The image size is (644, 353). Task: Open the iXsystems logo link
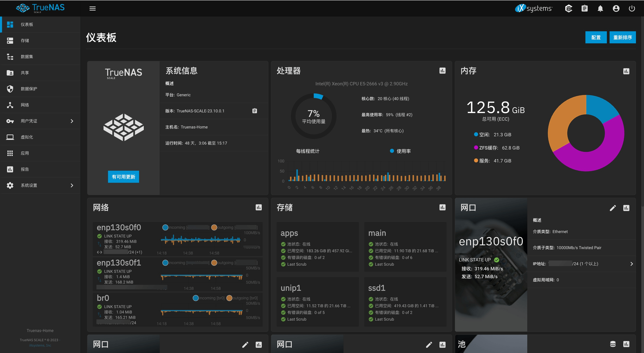[533, 8]
